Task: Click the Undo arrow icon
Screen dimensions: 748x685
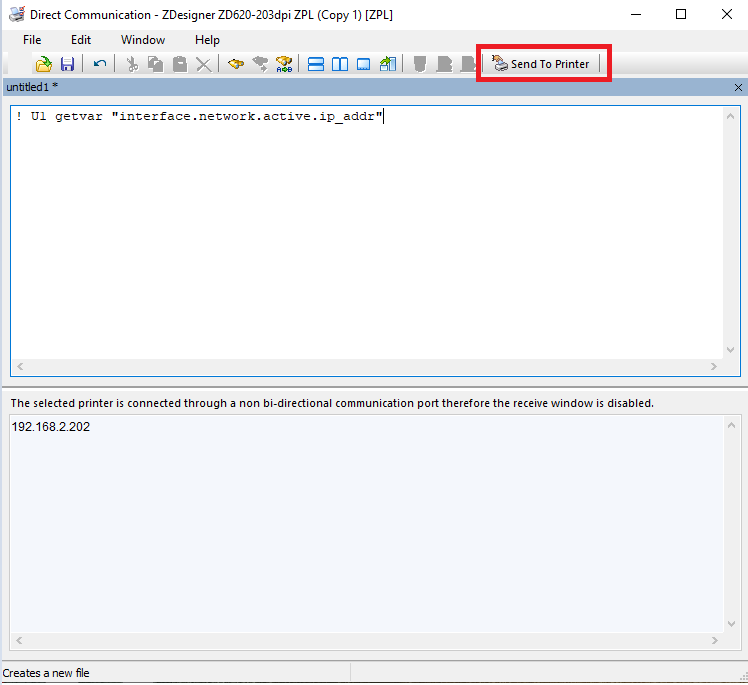Action: click(x=100, y=64)
